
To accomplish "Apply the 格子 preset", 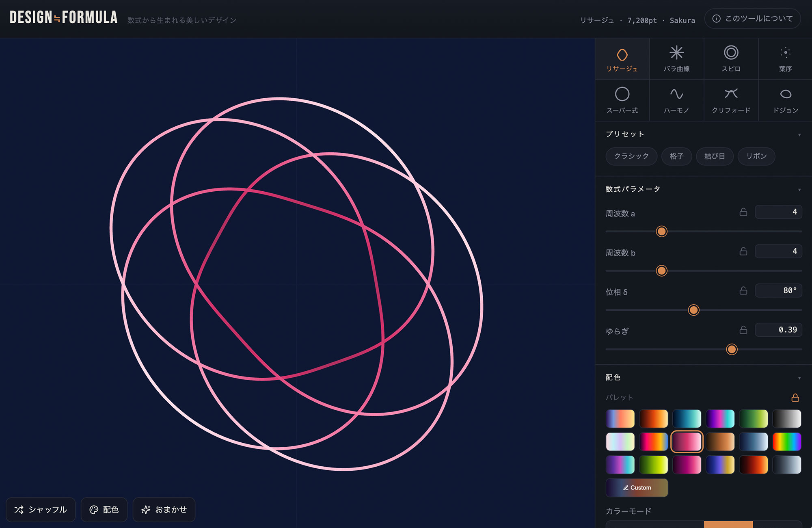I will [677, 156].
